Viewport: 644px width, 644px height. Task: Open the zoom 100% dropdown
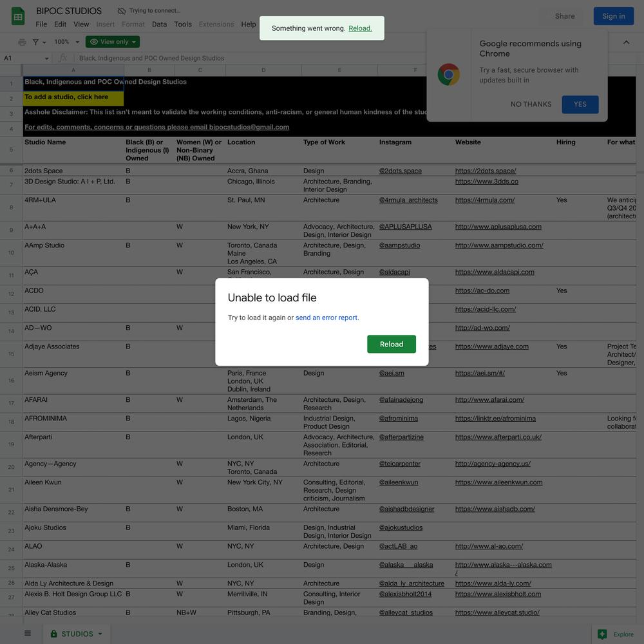coord(66,42)
